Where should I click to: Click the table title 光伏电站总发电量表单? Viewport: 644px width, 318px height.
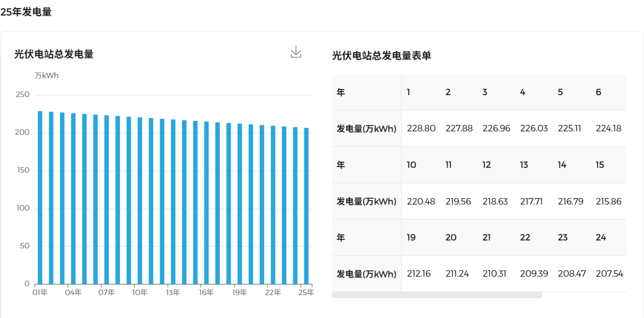point(381,56)
